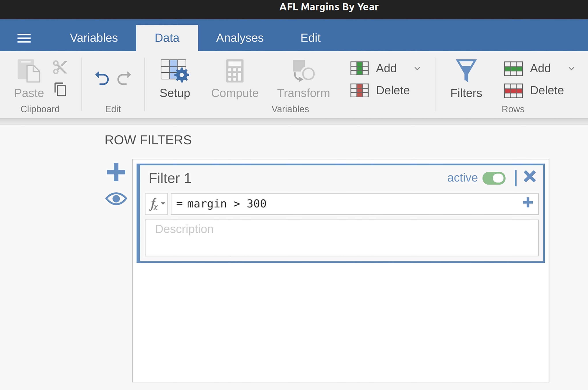
Task: Switch to the Analyses tab
Action: 239,38
